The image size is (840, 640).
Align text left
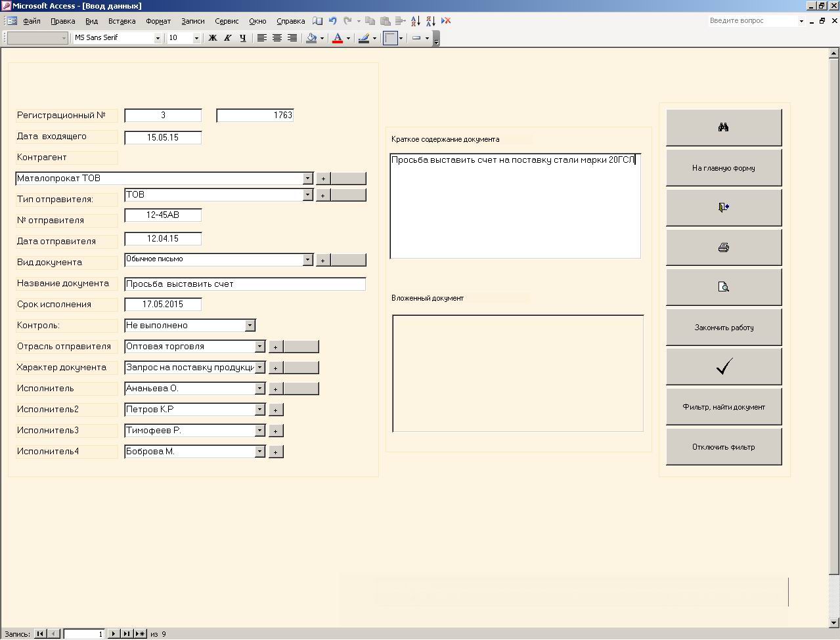(262, 38)
